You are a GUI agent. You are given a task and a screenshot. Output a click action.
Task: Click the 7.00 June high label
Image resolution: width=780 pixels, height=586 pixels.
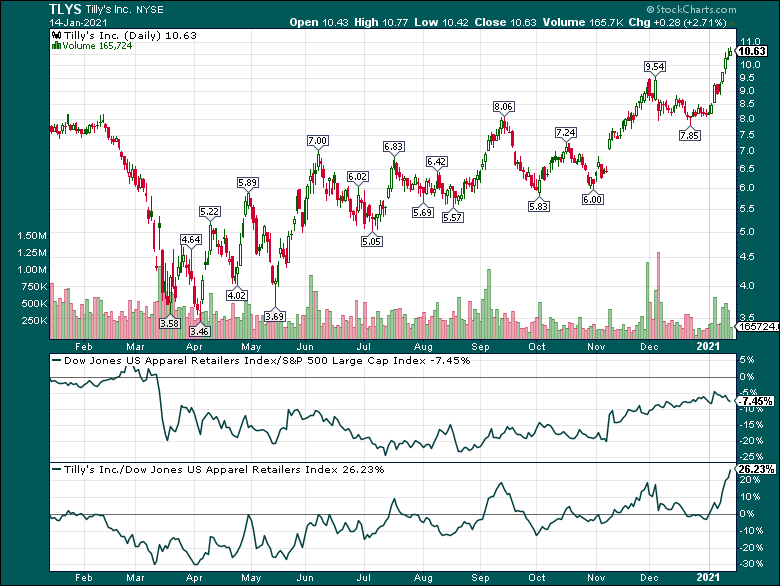coord(317,140)
